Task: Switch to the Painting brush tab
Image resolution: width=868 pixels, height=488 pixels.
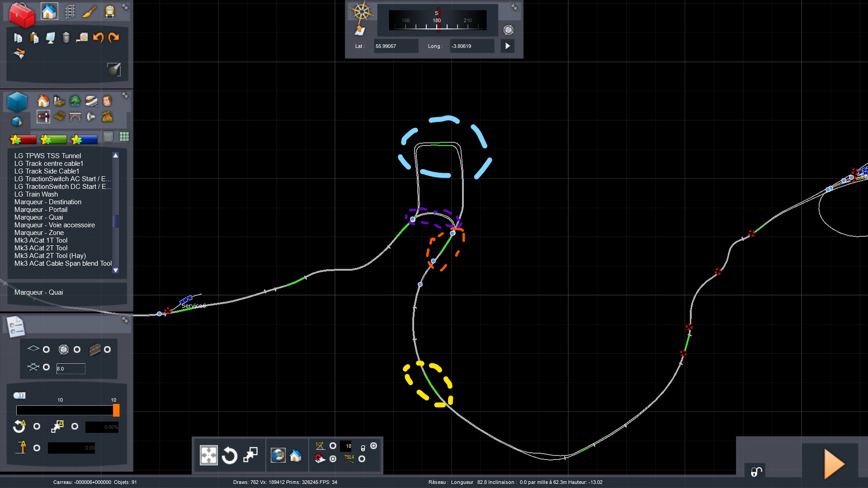Action: [89, 12]
